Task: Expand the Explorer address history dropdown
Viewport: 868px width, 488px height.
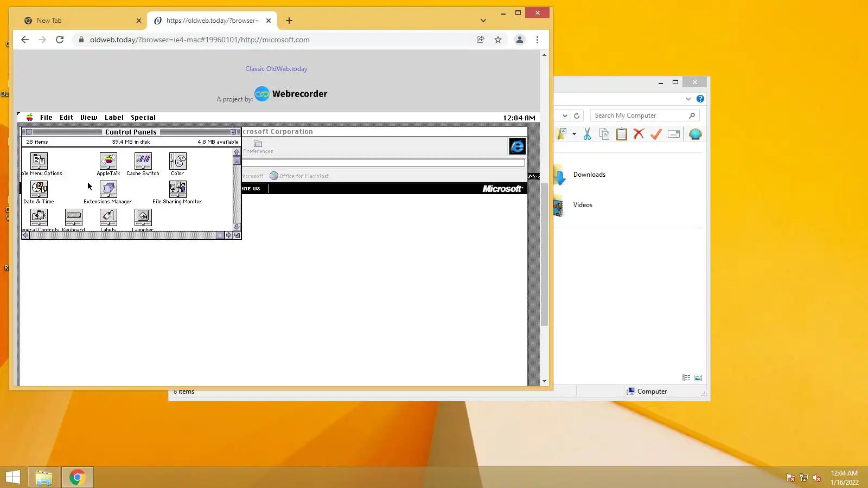Action: [x=565, y=115]
